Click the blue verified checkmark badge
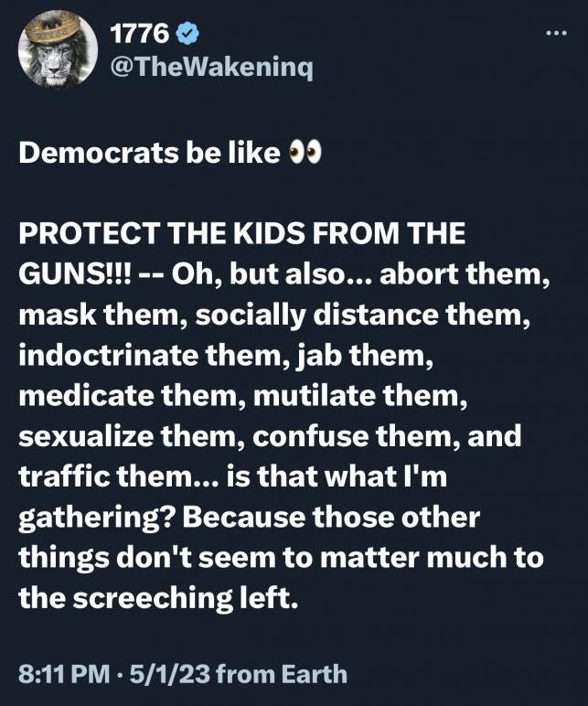The width and height of the screenshot is (588, 706). tap(187, 33)
